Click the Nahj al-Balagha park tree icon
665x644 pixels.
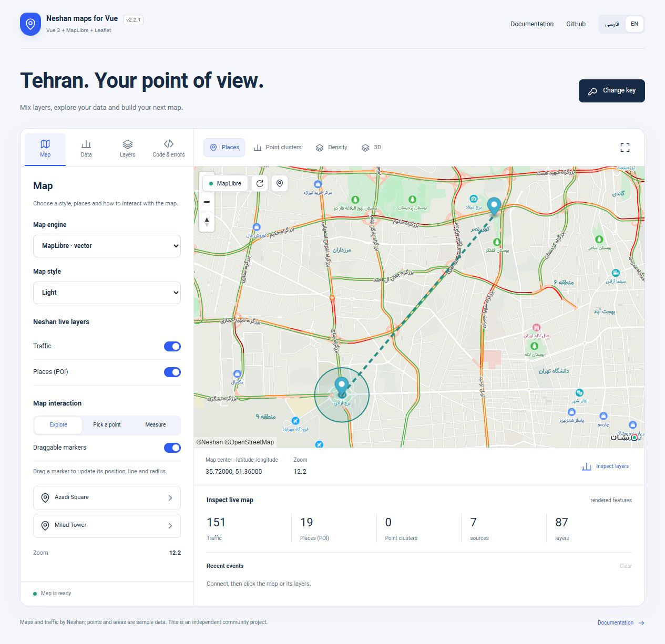(x=355, y=200)
